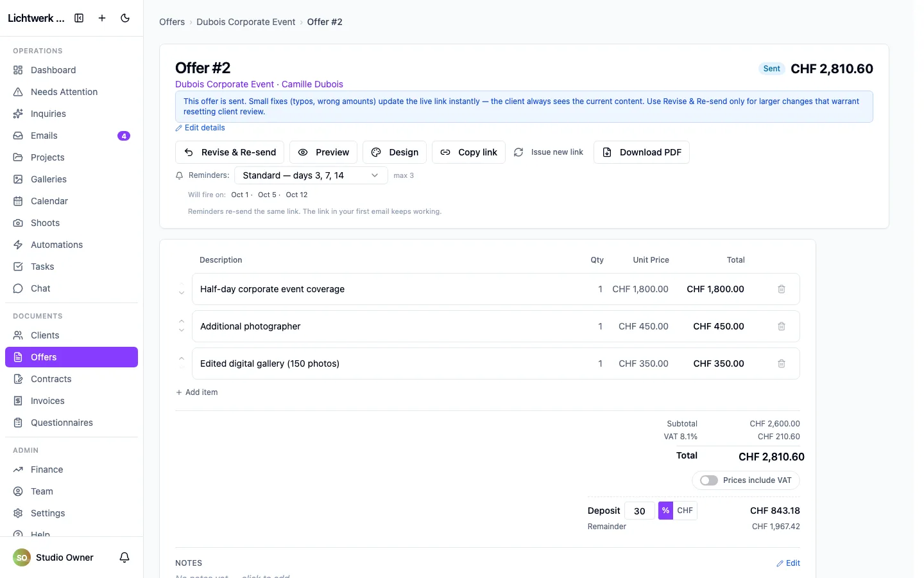
Task: Toggle Prices include VAT switch
Action: [709, 480]
